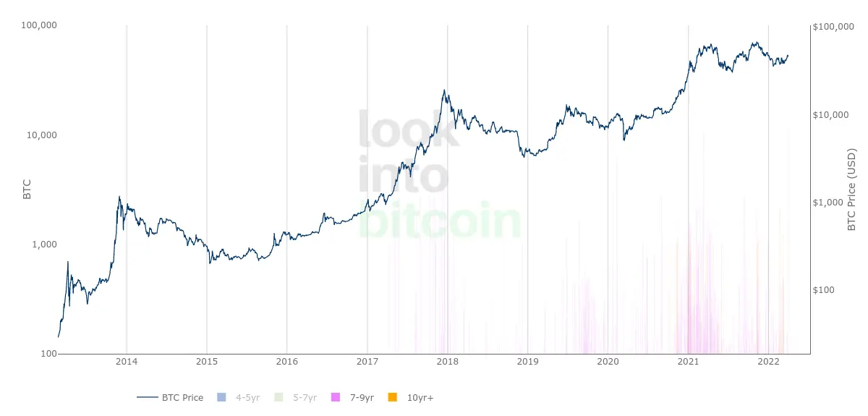Hide the 10yr+ series via its label
The image size is (868, 416).
420,397
